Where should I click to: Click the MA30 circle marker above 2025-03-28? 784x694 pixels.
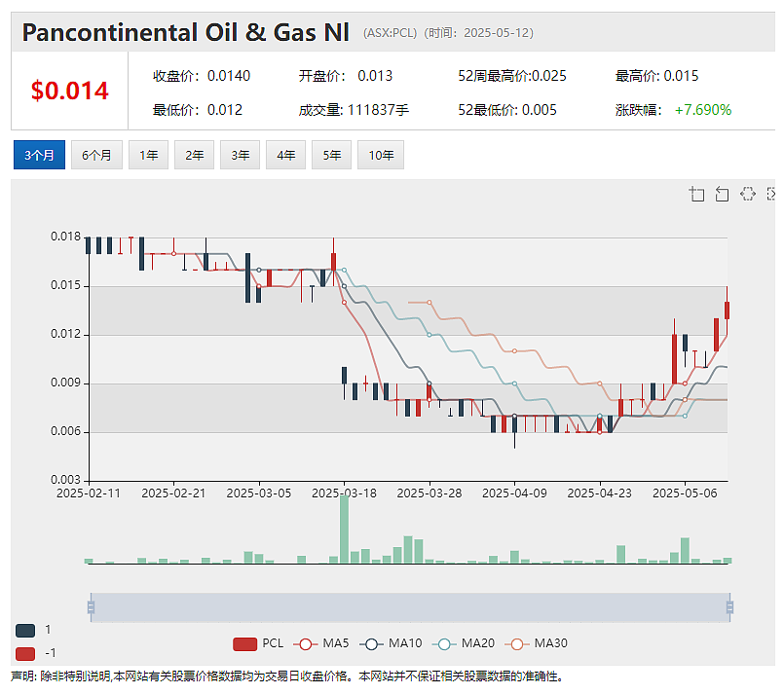coord(429,303)
